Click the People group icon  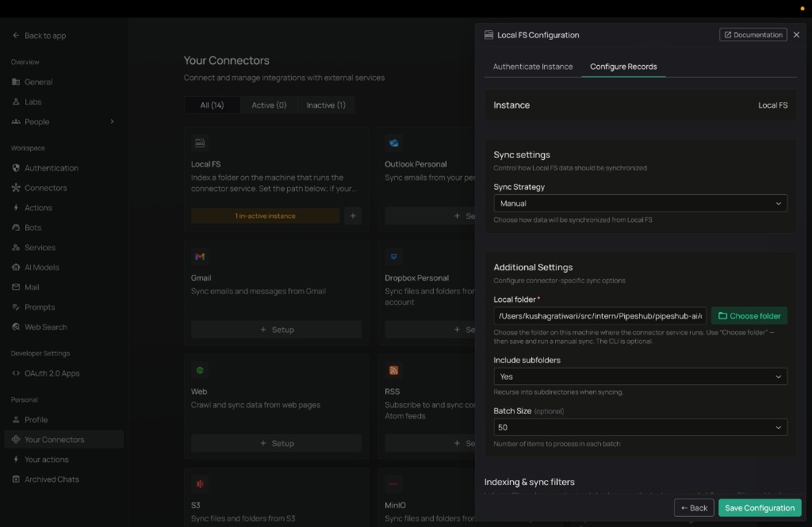coord(16,122)
